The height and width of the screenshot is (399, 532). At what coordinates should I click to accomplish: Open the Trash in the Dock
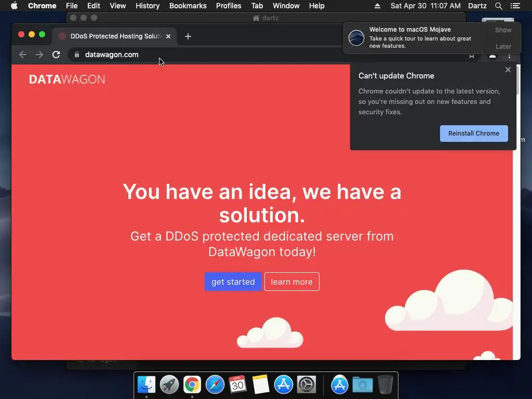click(x=385, y=385)
